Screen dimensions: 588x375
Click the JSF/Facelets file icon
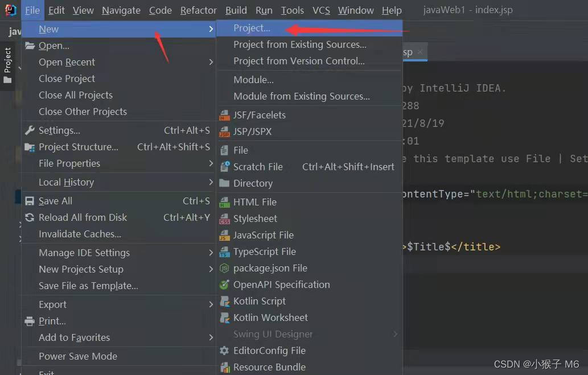coord(224,115)
